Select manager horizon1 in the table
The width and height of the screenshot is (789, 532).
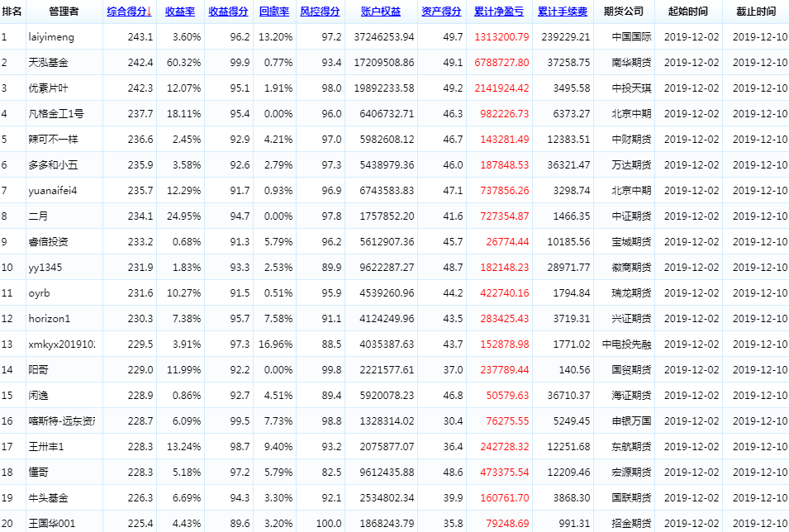(49, 319)
